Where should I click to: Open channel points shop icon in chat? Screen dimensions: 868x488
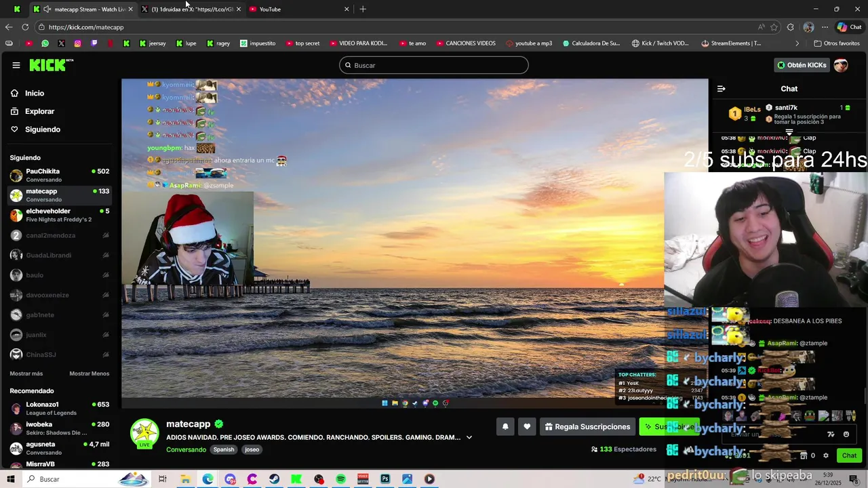[x=804, y=455]
